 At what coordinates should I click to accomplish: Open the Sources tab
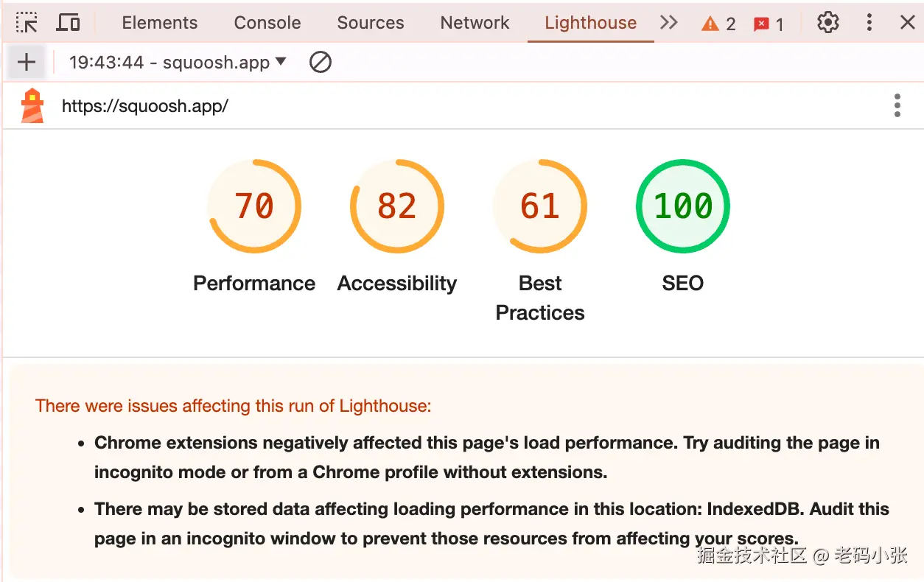click(x=371, y=23)
